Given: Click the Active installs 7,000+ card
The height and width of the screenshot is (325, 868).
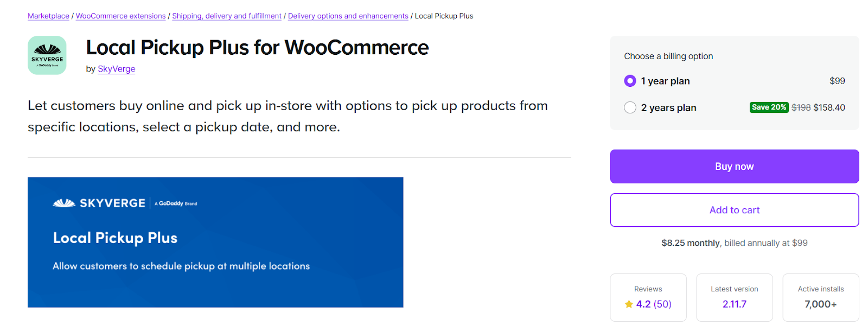Looking at the screenshot, I should pyautogui.click(x=820, y=297).
